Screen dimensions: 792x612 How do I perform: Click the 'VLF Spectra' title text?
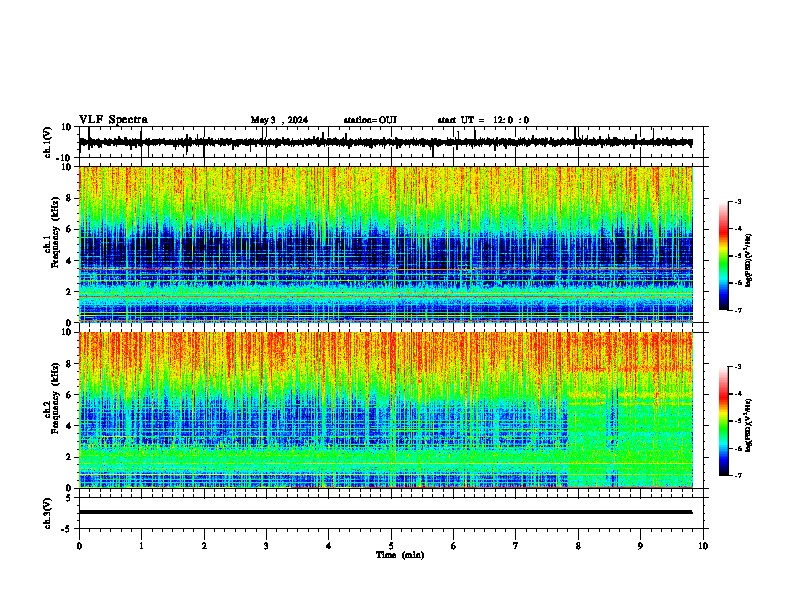click(x=113, y=120)
